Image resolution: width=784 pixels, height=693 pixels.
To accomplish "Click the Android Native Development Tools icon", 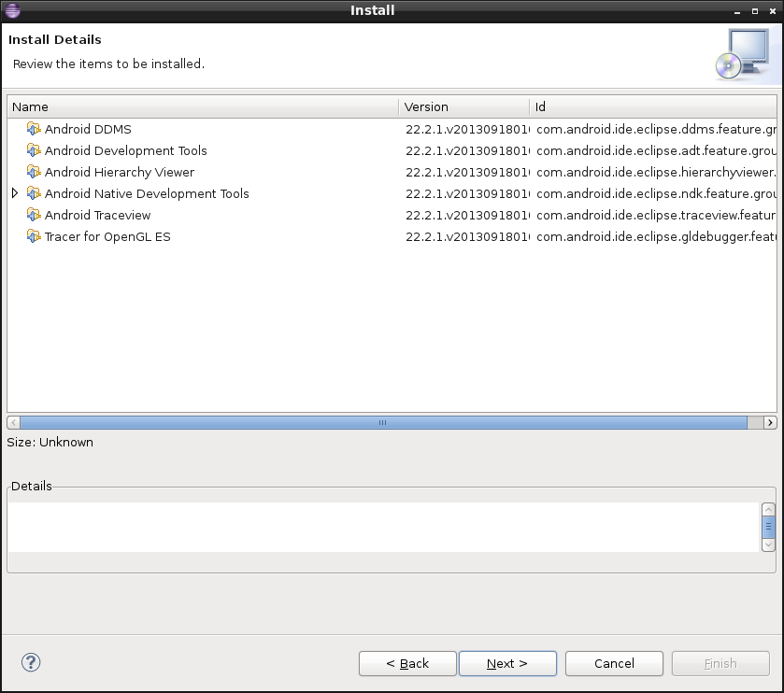I will point(35,193).
